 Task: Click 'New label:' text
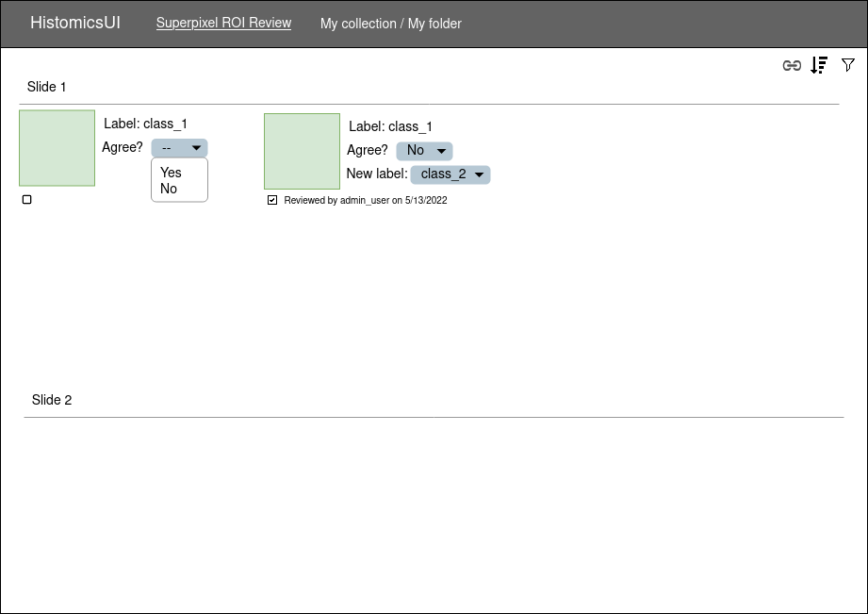pyautogui.click(x=377, y=174)
